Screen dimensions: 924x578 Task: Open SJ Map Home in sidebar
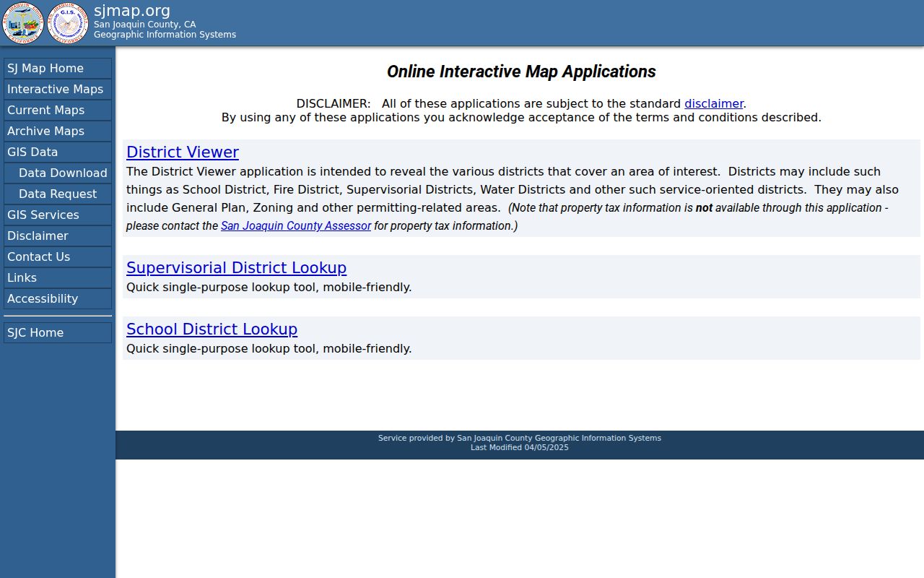[58, 68]
